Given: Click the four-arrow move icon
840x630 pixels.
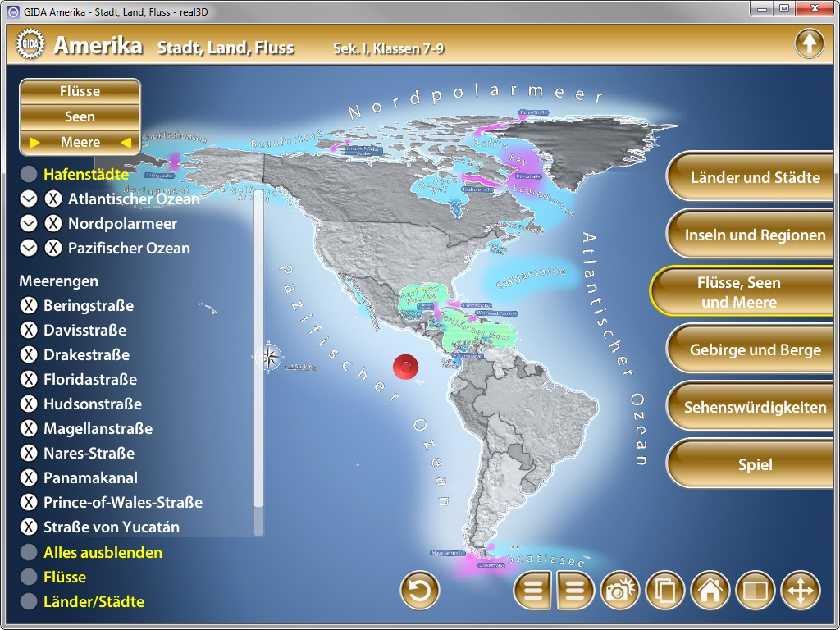Looking at the screenshot, I should (x=800, y=591).
